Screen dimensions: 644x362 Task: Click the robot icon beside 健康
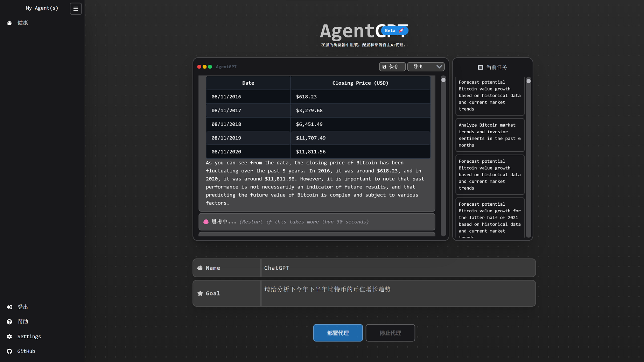pyautogui.click(x=9, y=23)
